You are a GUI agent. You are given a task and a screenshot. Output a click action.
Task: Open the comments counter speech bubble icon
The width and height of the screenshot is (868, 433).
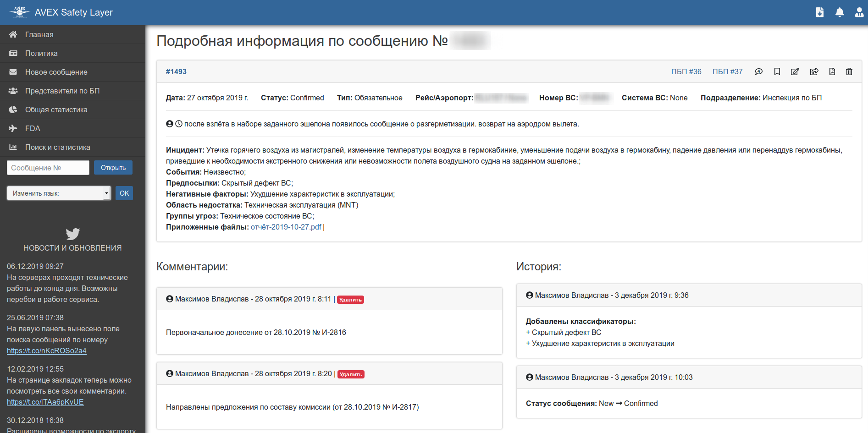pos(759,71)
